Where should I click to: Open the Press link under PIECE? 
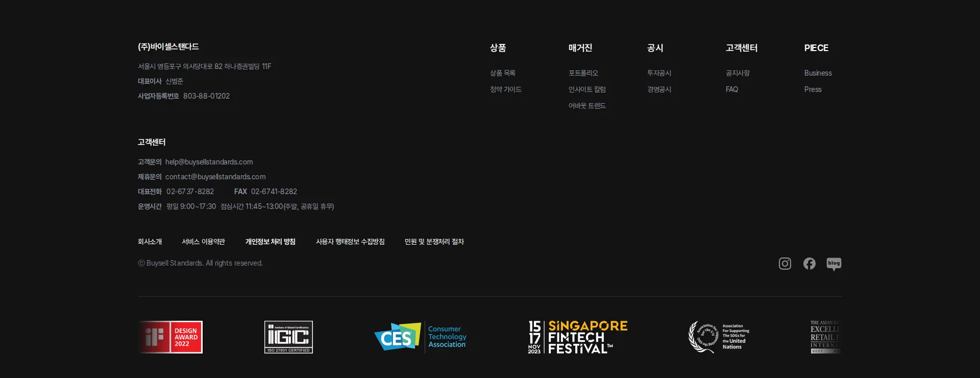(x=813, y=89)
